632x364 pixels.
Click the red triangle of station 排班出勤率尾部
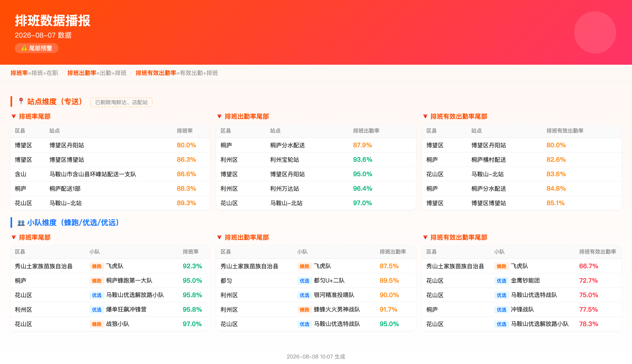tap(219, 116)
